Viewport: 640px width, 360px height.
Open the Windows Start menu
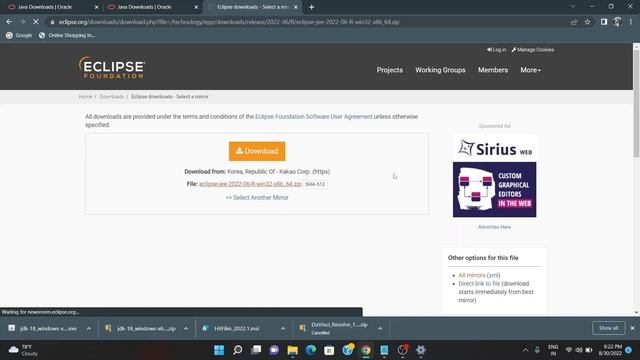(x=219, y=350)
